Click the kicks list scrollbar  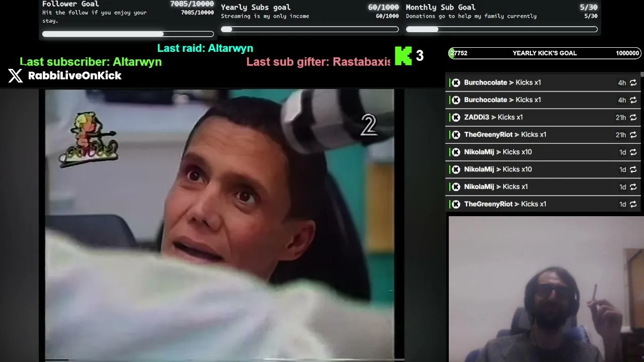[642, 75]
